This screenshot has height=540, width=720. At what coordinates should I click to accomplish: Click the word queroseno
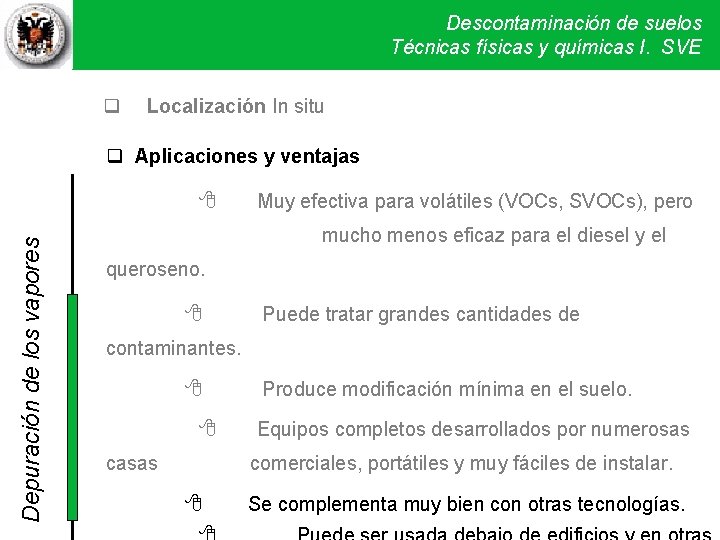click(155, 270)
